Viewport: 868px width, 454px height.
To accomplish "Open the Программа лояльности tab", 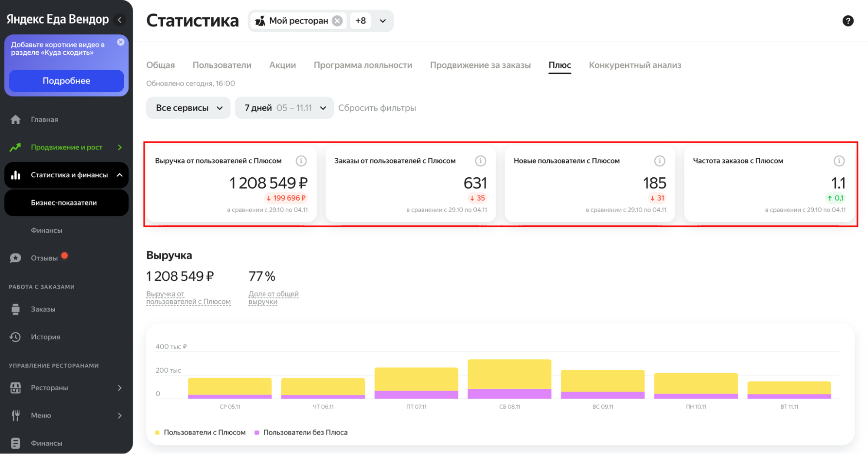I will [x=363, y=65].
